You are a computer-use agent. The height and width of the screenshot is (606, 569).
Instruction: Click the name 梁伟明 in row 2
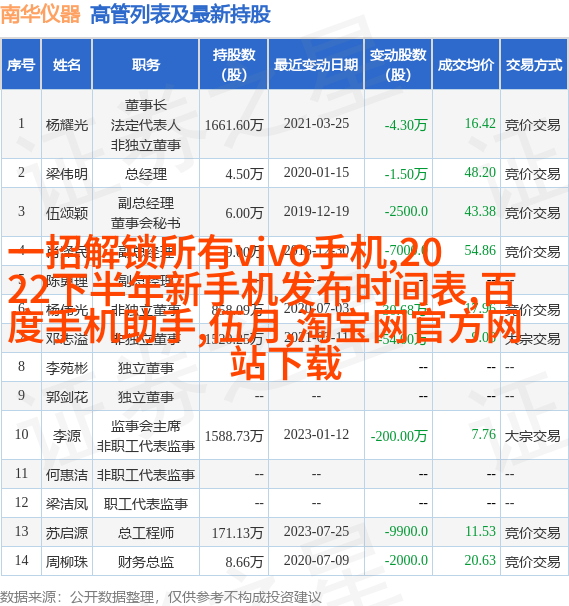click(67, 174)
